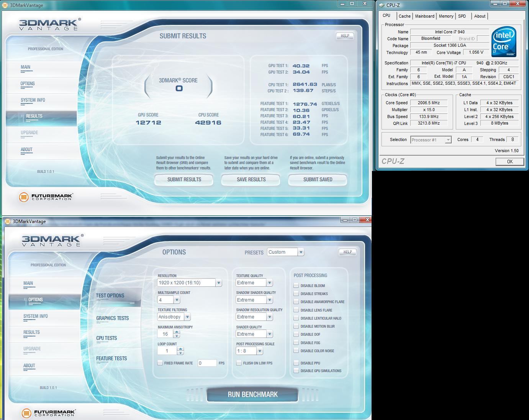
Task: Click the 3DMark Vantage logo in results window
Action: 50,24
